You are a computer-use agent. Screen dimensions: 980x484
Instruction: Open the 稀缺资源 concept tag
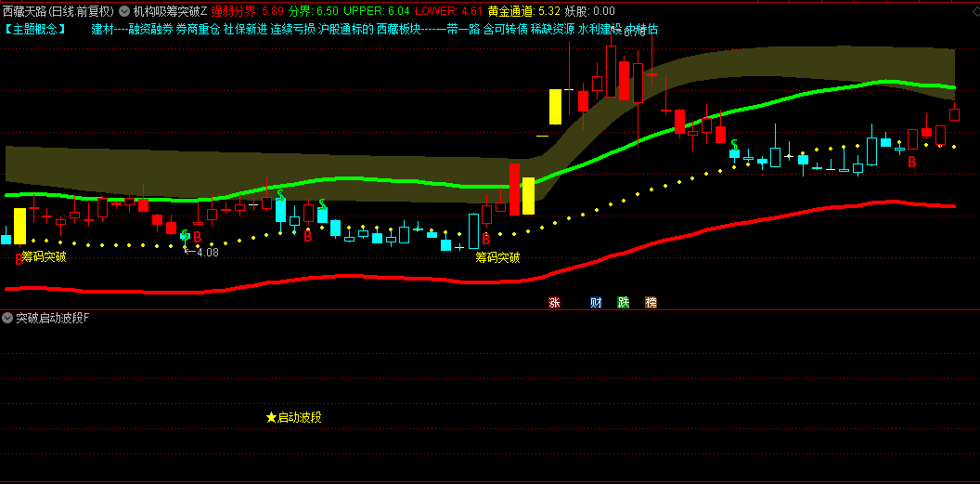point(552,29)
